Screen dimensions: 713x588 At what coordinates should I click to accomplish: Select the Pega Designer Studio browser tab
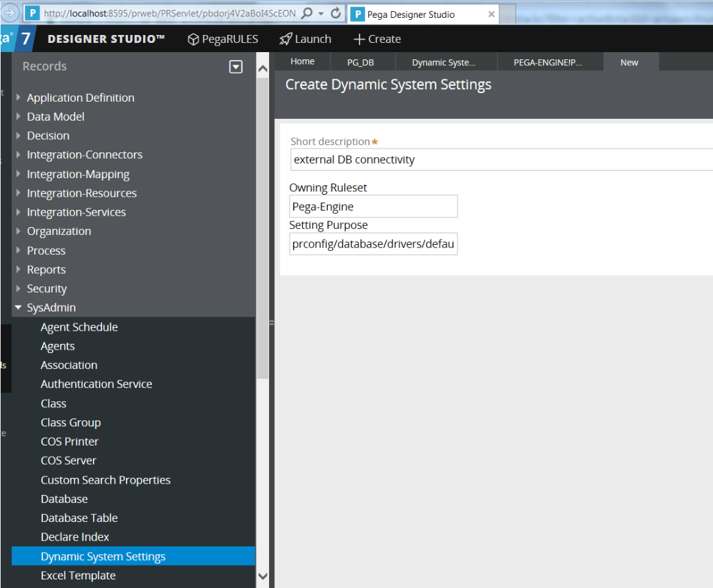(x=422, y=14)
